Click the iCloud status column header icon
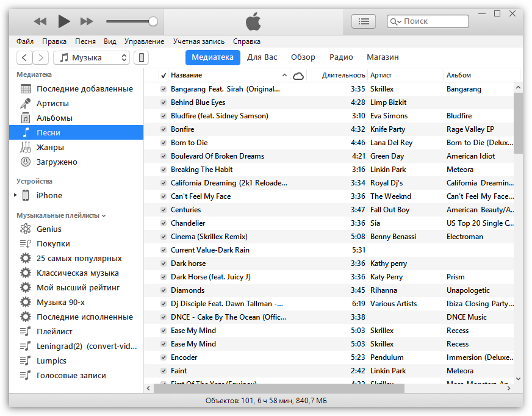 pos(298,76)
